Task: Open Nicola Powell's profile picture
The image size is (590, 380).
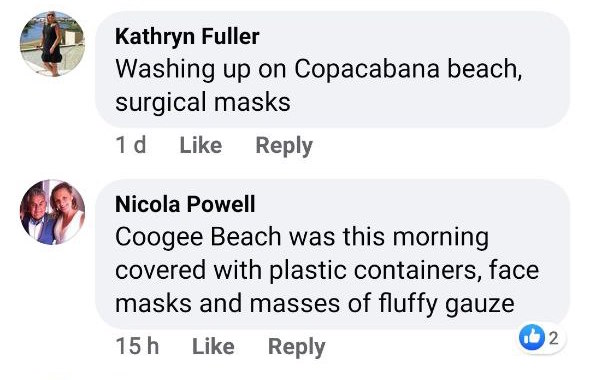Action: coord(52,212)
